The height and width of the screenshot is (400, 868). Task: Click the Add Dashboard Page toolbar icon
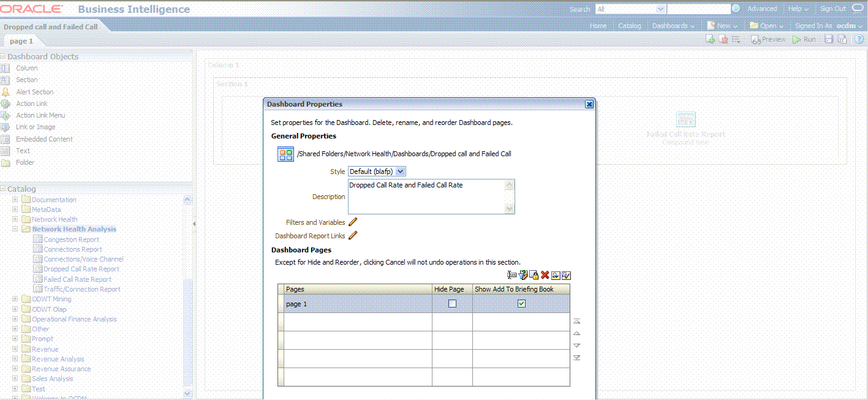(x=711, y=39)
